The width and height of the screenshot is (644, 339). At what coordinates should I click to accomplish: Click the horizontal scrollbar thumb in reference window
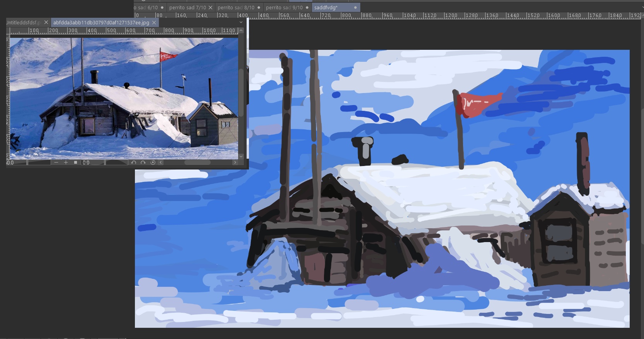[198, 163]
